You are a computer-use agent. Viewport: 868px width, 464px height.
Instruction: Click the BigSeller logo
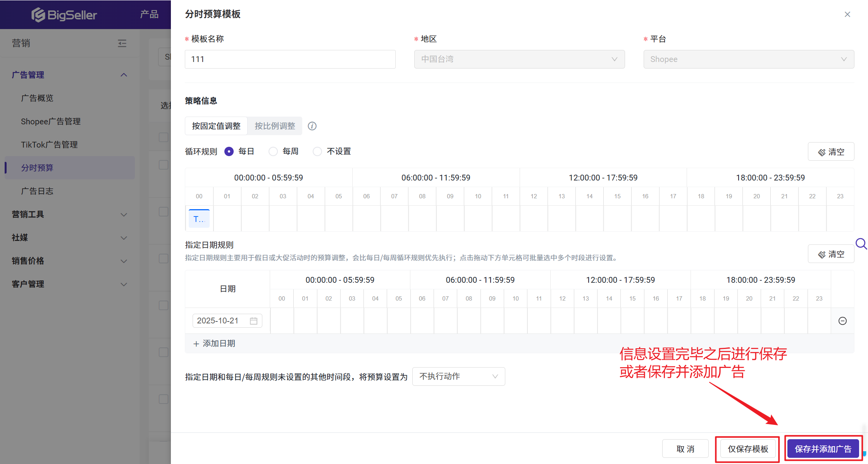[64, 15]
